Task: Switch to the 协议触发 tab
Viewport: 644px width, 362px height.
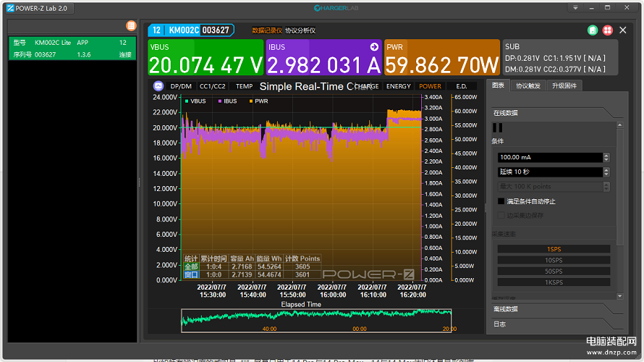Action: 528,85
